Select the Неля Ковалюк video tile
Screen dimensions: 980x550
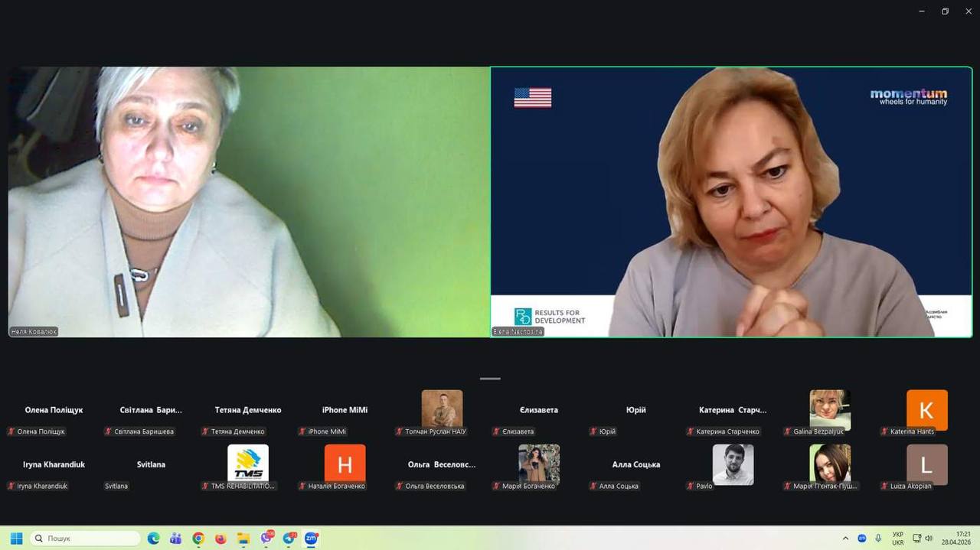[249, 202]
